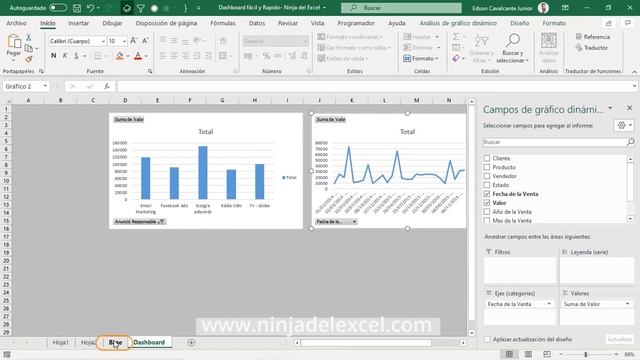Apply bold formatting with N button
Viewport: 640px width, 360px height.
click(53, 56)
